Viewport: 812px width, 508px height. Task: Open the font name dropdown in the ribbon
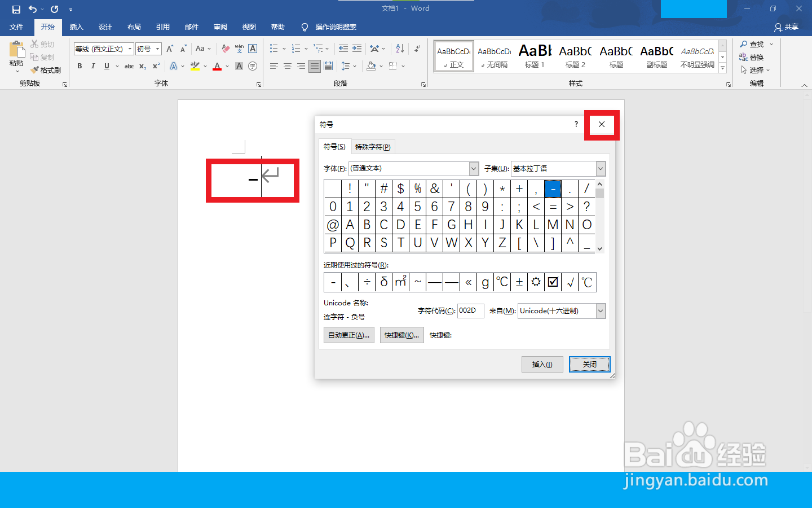[x=130, y=49]
